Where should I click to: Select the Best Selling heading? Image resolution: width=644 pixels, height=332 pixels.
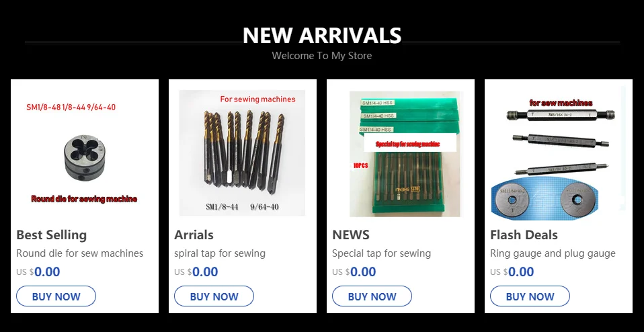[51, 235]
